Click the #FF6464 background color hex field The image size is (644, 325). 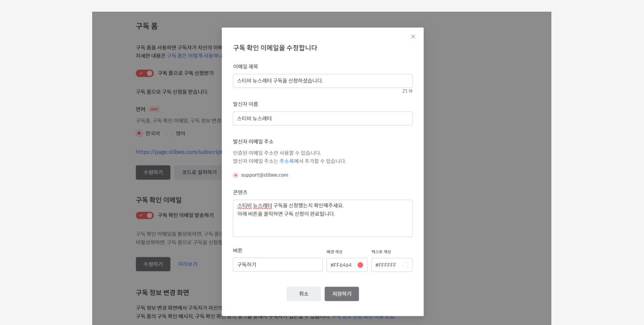tap(341, 265)
